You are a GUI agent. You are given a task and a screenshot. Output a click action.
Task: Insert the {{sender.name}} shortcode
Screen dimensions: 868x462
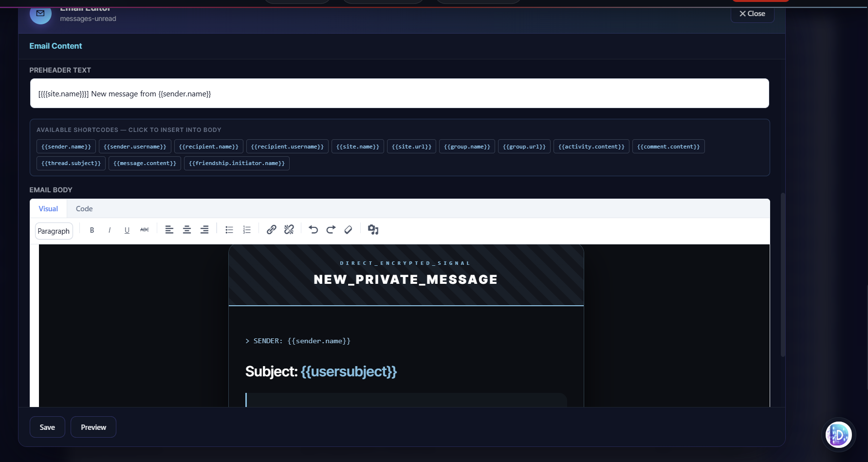pyautogui.click(x=66, y=146)
